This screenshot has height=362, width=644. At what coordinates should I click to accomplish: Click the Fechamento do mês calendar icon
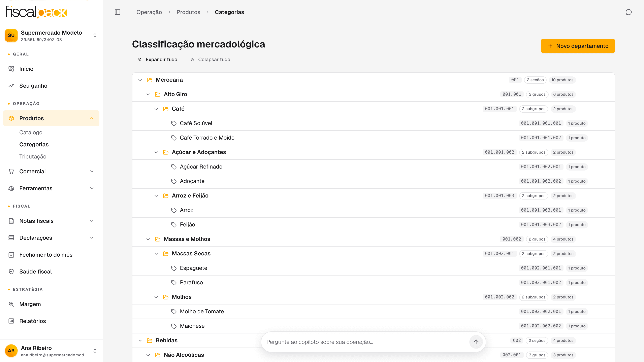pyautogui.click(x=11, y=255)
